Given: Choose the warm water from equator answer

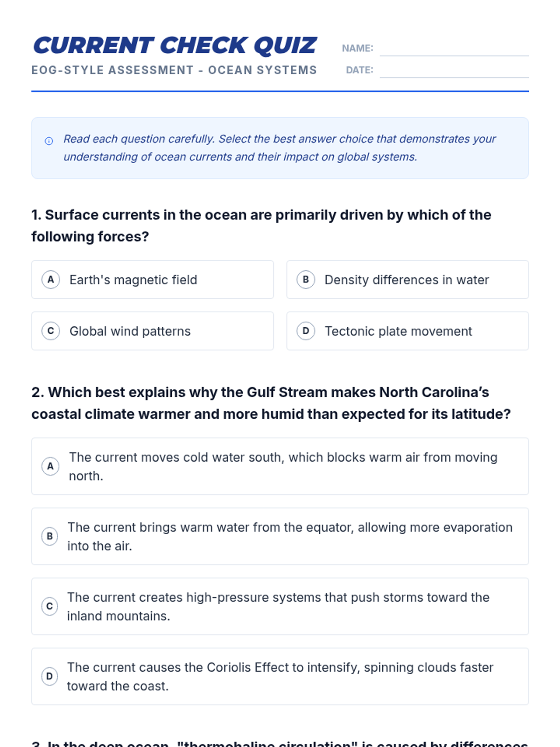Looking at the screenshot, I should click(289, 536).
